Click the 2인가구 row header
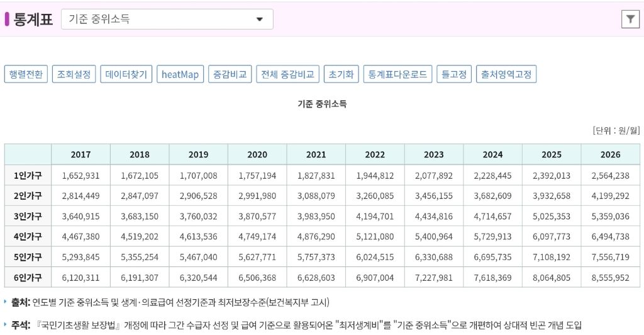The image size is (644, 335). coord(28,196)
